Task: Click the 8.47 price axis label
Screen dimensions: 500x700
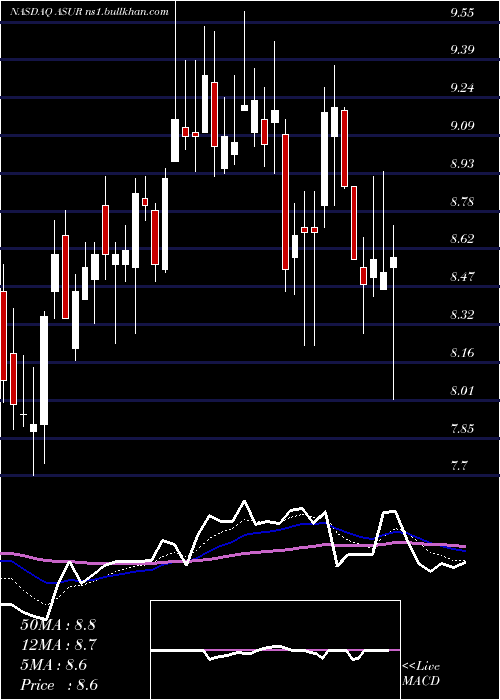Action: [462, 278]
